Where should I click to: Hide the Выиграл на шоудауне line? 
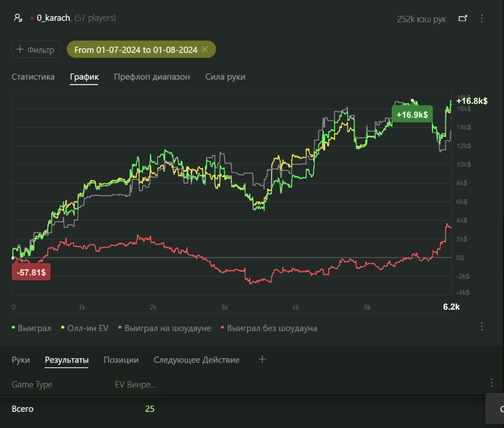click(164, 328)
